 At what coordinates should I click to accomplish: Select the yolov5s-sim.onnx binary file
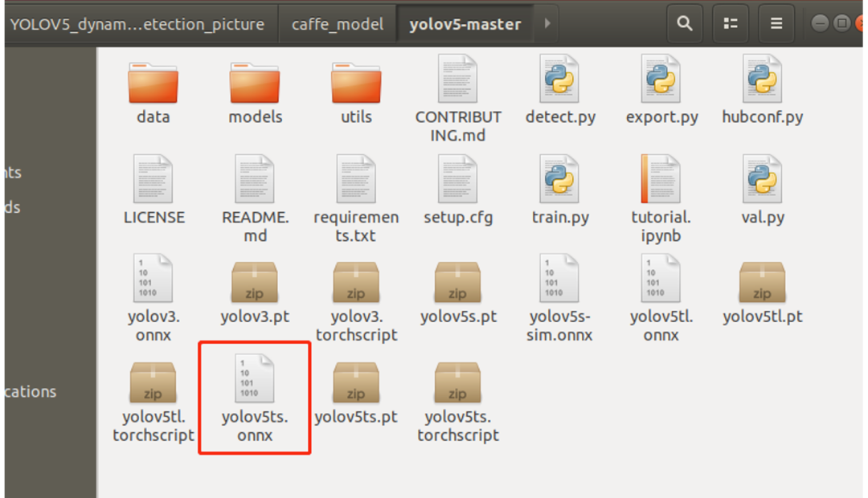559,278
